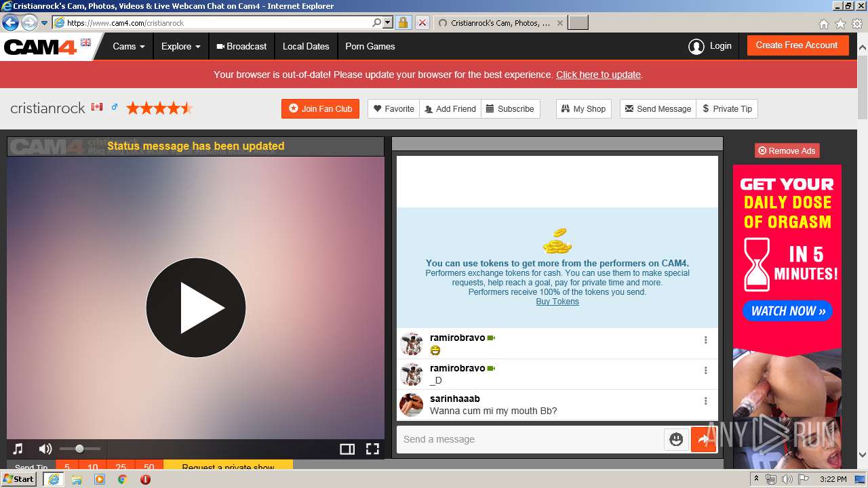Open options menu for ramirobravo's emoji message
This screenshot has height=488, width=868.
705,340
